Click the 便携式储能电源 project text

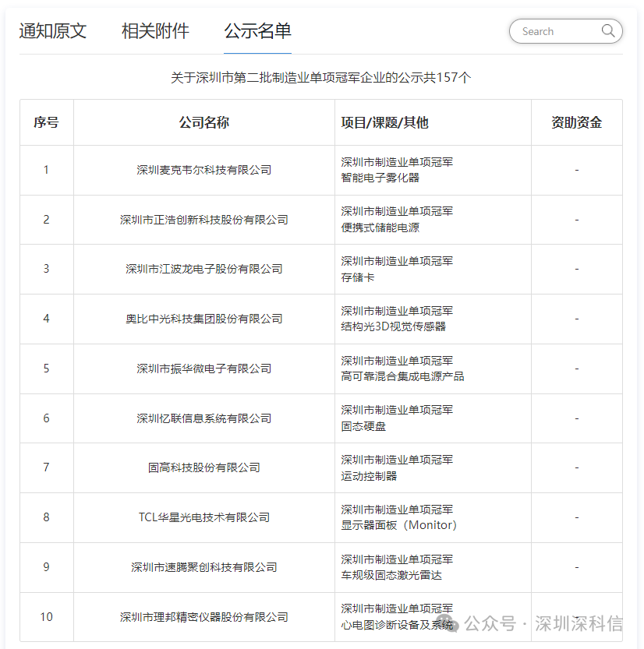(x=380, y=228)
